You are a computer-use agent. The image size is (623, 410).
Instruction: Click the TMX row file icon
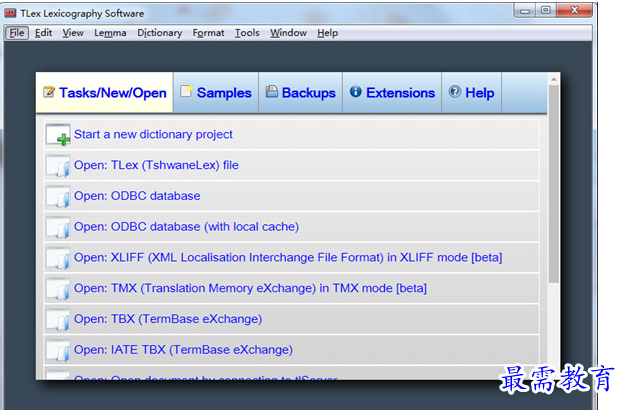click(58, 289)
